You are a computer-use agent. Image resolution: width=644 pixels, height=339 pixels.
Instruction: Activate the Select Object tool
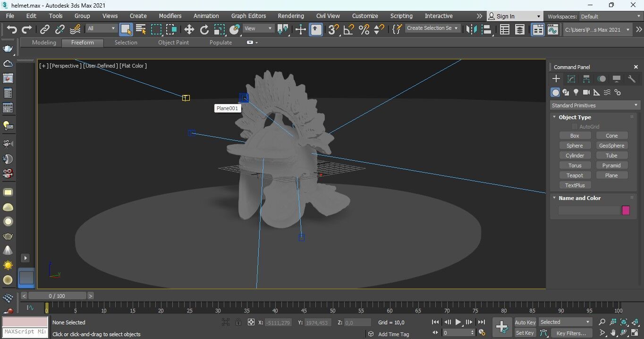coord(126,30)
